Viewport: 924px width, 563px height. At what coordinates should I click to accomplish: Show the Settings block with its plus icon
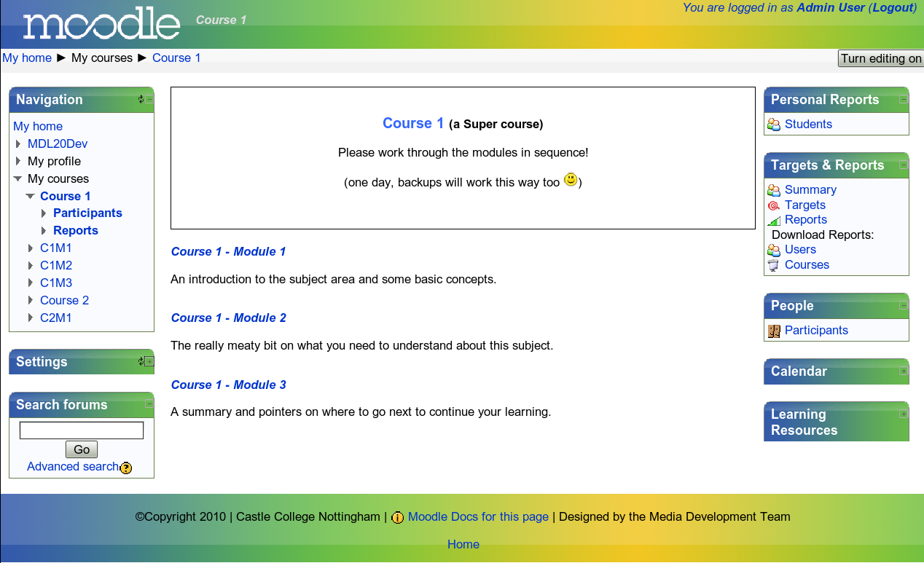[149, 361]
